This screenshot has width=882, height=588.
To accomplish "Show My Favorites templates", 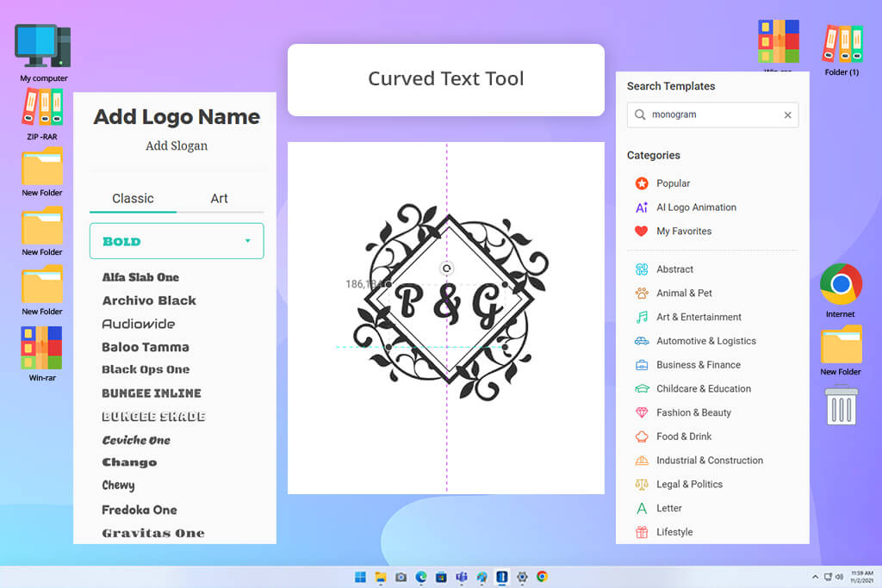I will coord(673,231).
